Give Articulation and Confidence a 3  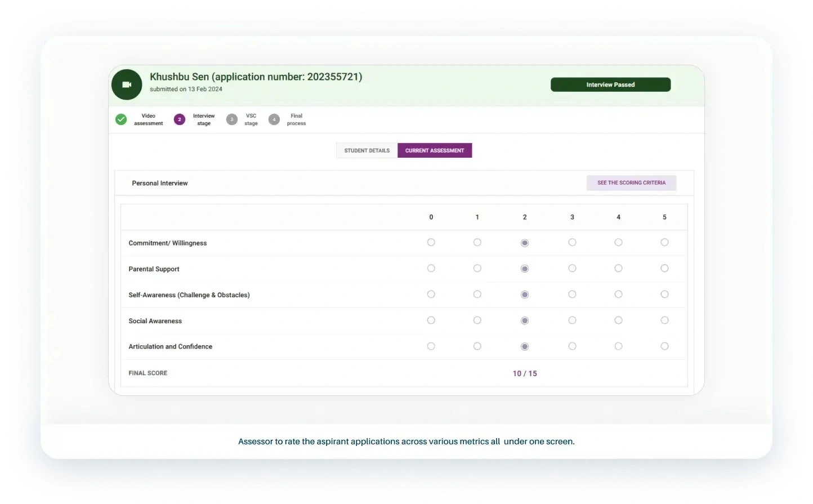click(572, 346)
